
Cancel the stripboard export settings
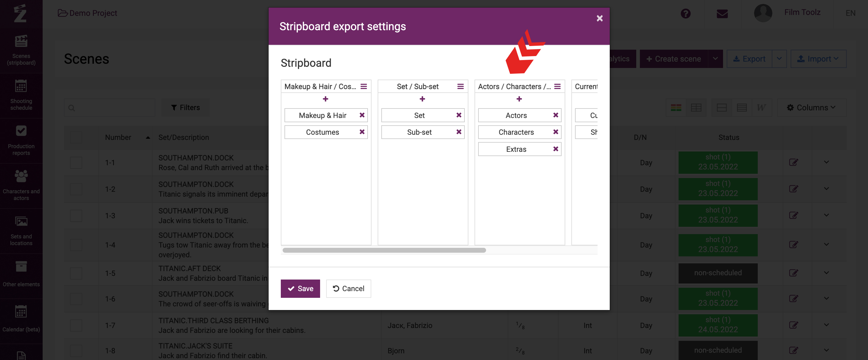(348, 288)
